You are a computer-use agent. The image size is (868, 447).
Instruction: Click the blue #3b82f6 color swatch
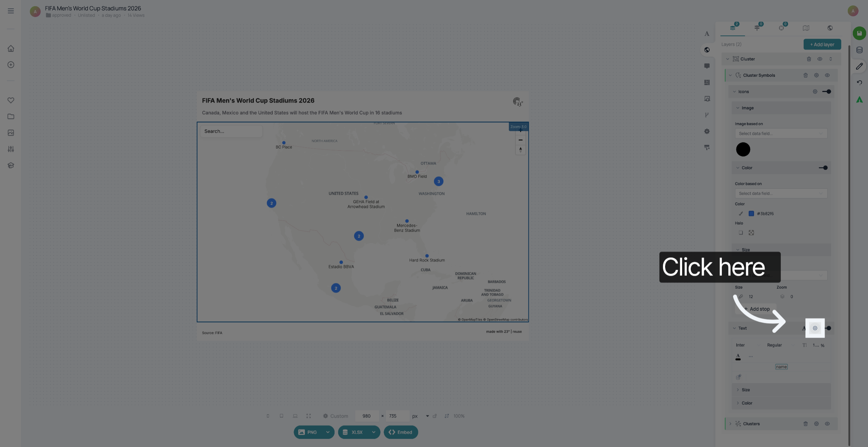[751, 214]
